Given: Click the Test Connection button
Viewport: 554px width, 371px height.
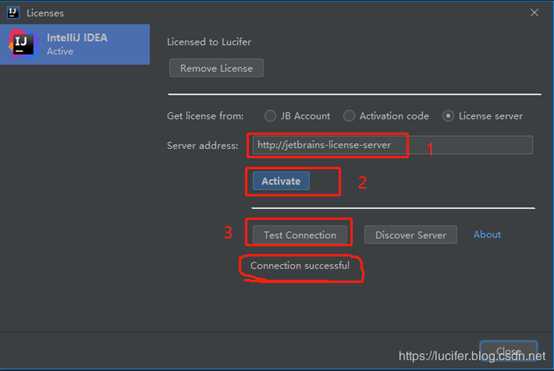Looking at the screenshot, I should (x=300, y=235).
